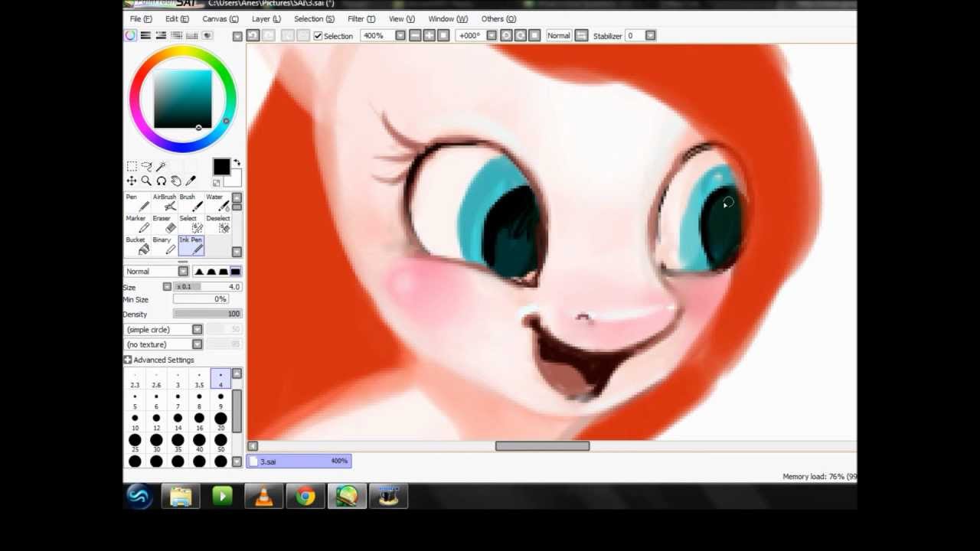980x551 pixels.
Task: Select the softest brush edge shape
Action: [198, 271]
